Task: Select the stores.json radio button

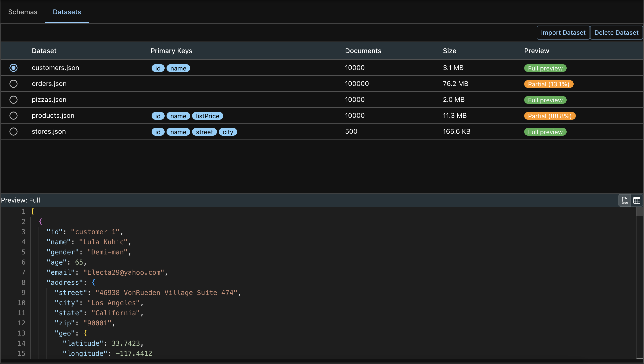Action: point(13,131)
